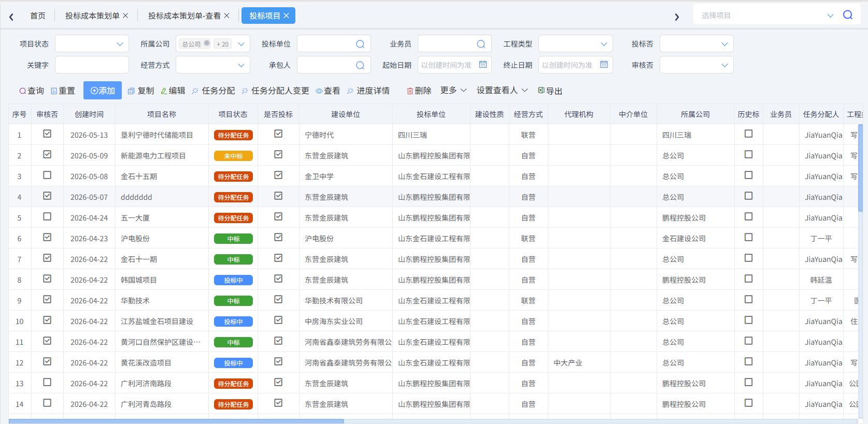
Task: Open the 投标否 dropdown
Action: pyautogui.click(x=696, y=44)
